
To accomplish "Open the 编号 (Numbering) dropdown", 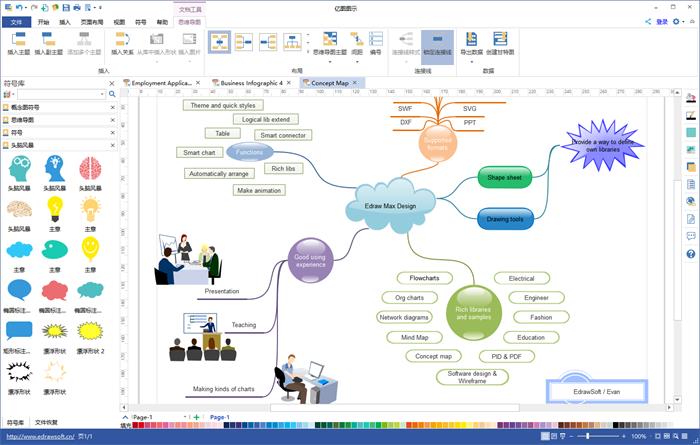I will click(376, 47).
